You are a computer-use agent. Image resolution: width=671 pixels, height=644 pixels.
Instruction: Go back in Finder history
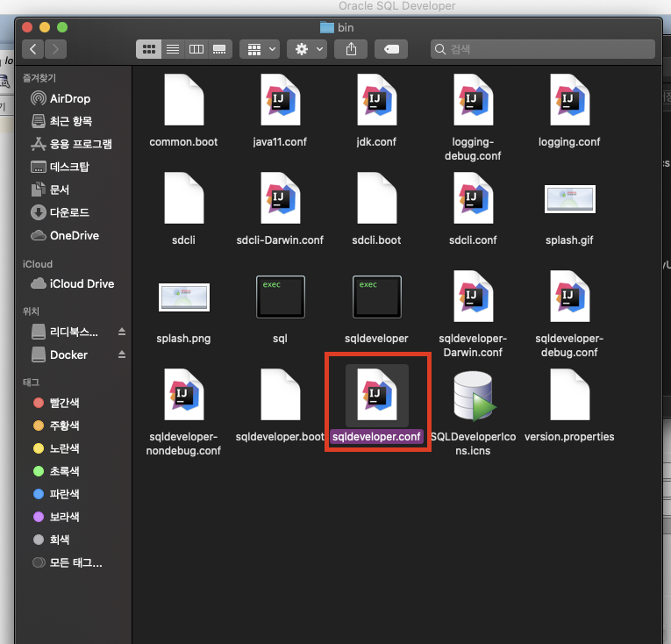(33, 49)
